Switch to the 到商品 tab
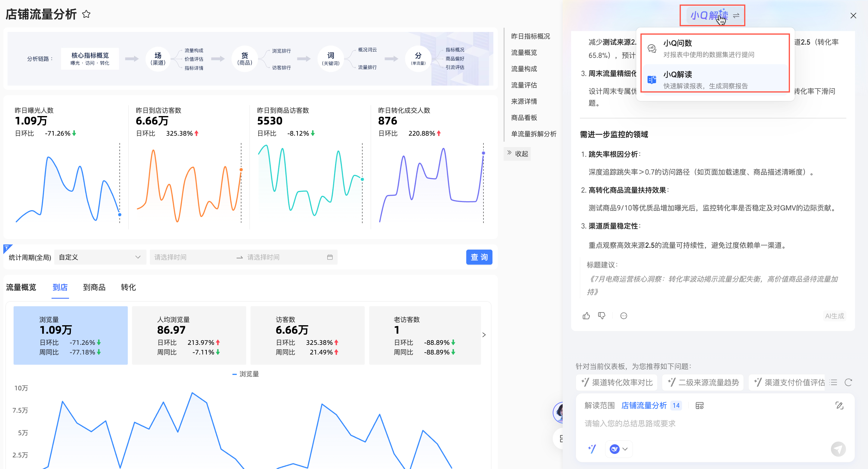The height and width of the screenshot is (469, 868). (x=94, y=287)
